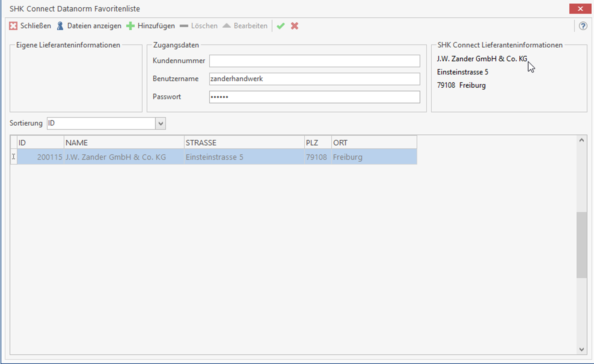Viewport: 594px width, 364px height.
Task: Expand the Sortierung dropdown arrow
Action: [160, 123]
